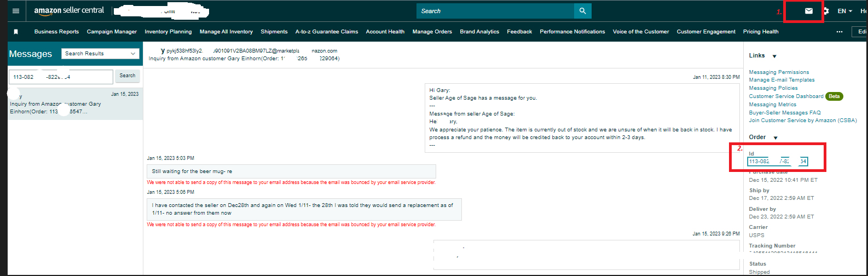
Task: Click into the header Search field
Action: tap(495, 11)
